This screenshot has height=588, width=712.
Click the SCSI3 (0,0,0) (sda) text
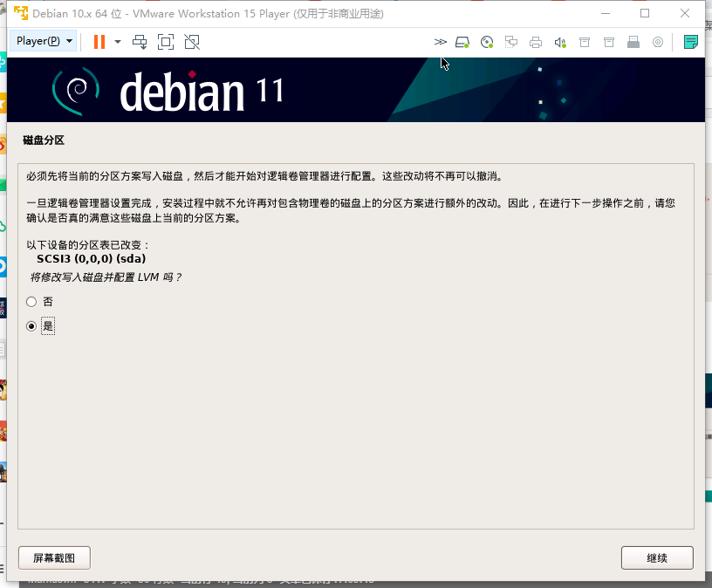click(x=92, y=259)
